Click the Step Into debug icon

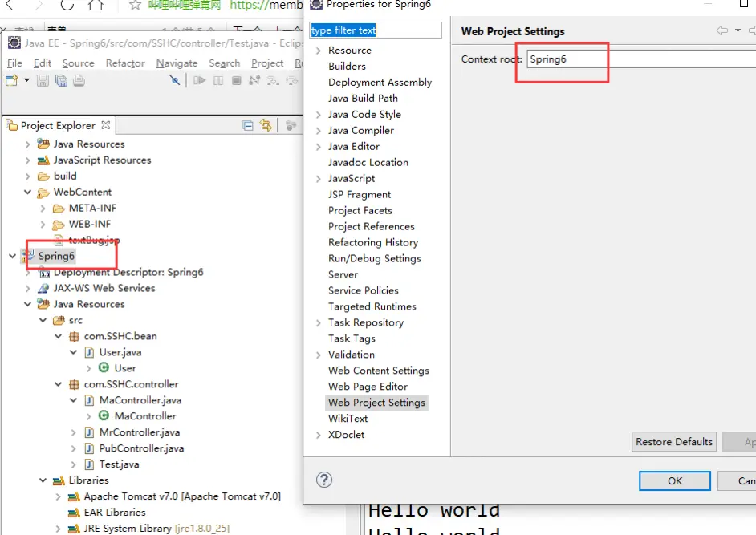click(273, 80)
